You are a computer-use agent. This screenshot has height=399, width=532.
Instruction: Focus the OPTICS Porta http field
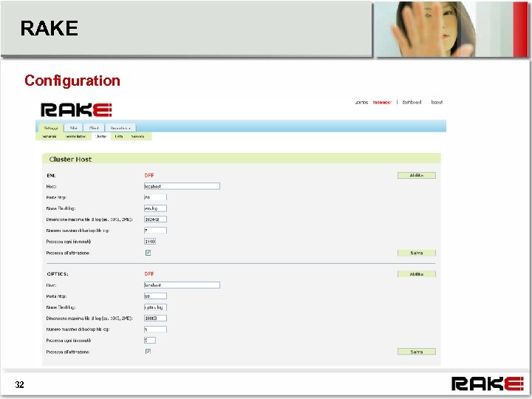point(155,296)
